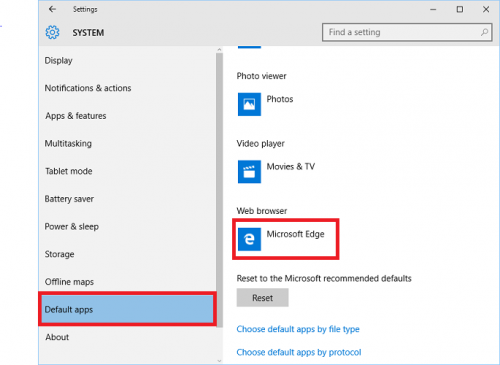
Task: Click the Microsoft Edge label
Action: pyautogui.click(x=295, y=234)
